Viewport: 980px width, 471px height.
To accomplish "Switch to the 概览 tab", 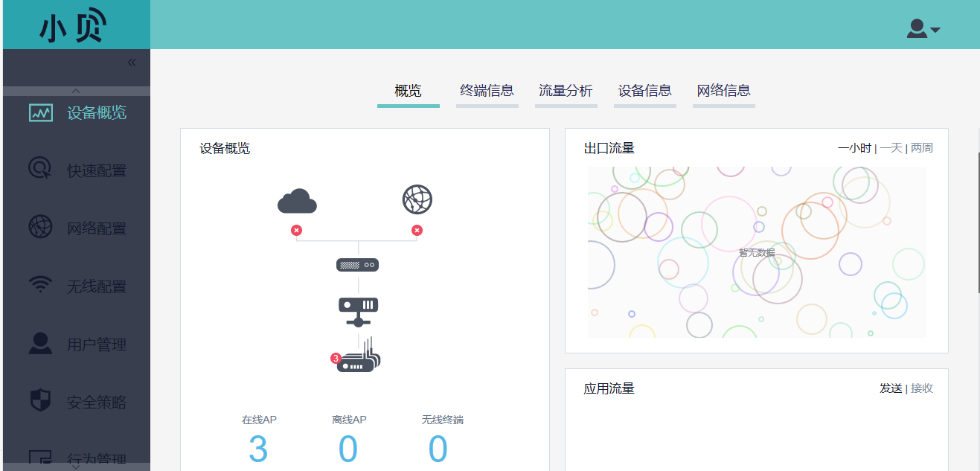I will [x=408, y=91].
